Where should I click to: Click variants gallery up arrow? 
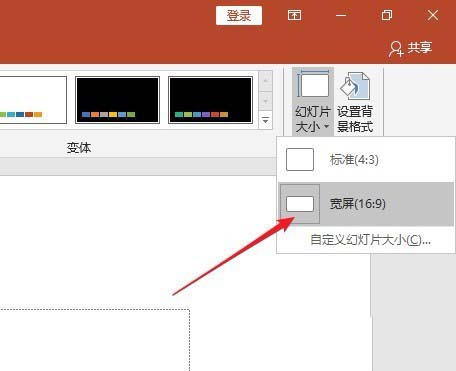click(266, 81)
